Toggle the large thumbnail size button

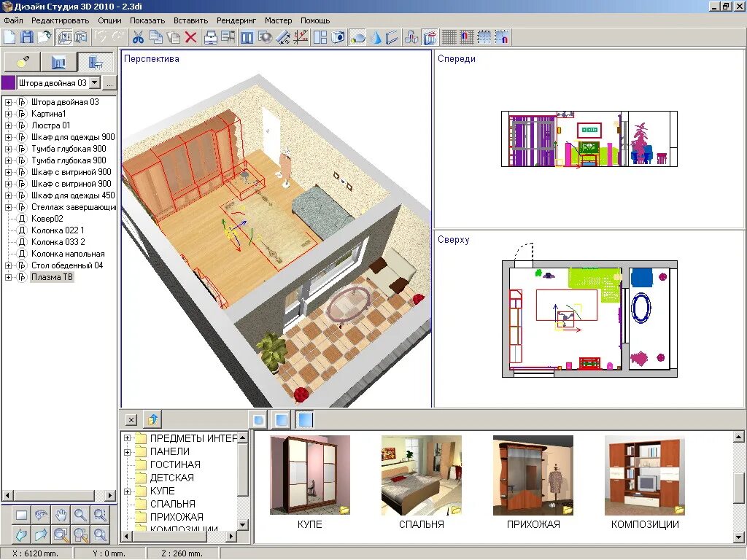(305, 420)
